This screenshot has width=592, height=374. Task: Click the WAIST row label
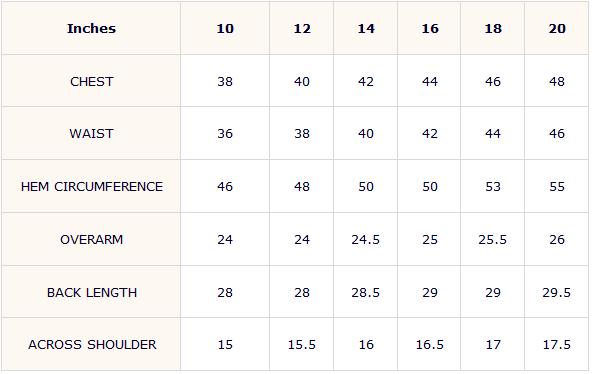tap(91, 134)
